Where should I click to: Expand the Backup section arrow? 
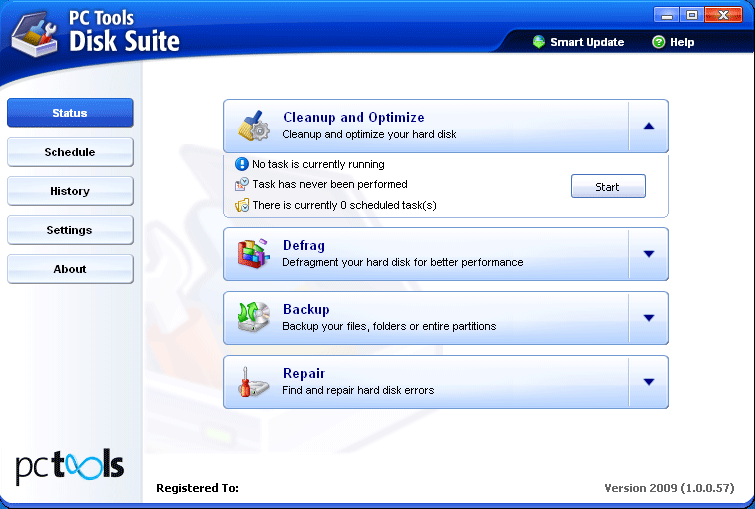pos(649,318)
